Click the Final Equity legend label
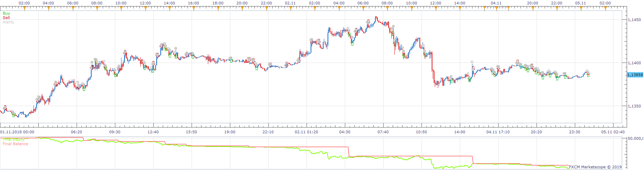The height and width of the screenshot is (170, 644). click(x=14, y=139)
